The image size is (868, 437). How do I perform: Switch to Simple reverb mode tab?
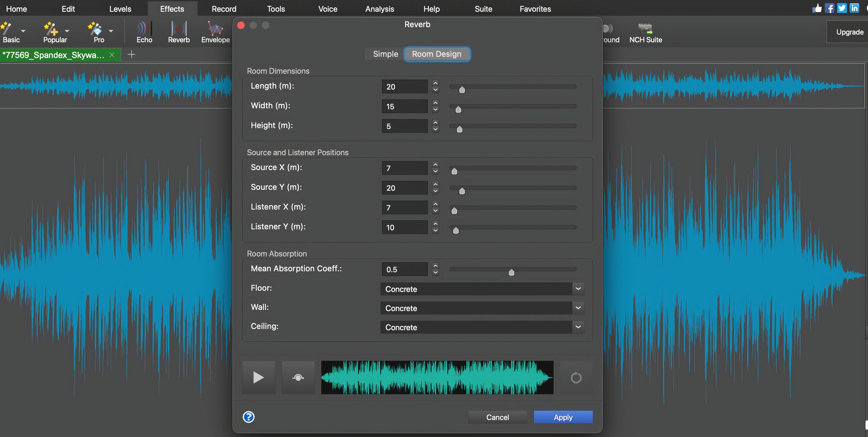(x=385, y=53)
